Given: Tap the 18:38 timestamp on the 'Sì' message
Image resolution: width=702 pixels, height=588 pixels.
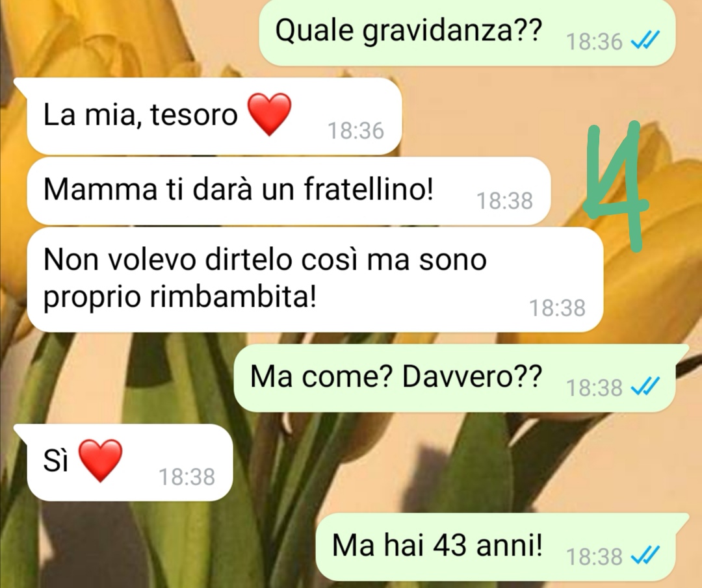Looking at the screenshot, I should pyautogui.click(x=187, y=477).
